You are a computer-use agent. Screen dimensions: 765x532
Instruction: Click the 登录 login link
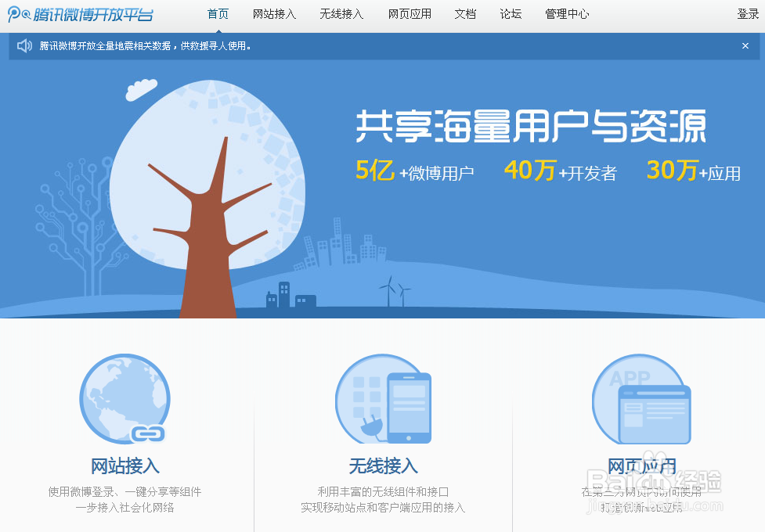pos(748,14)
